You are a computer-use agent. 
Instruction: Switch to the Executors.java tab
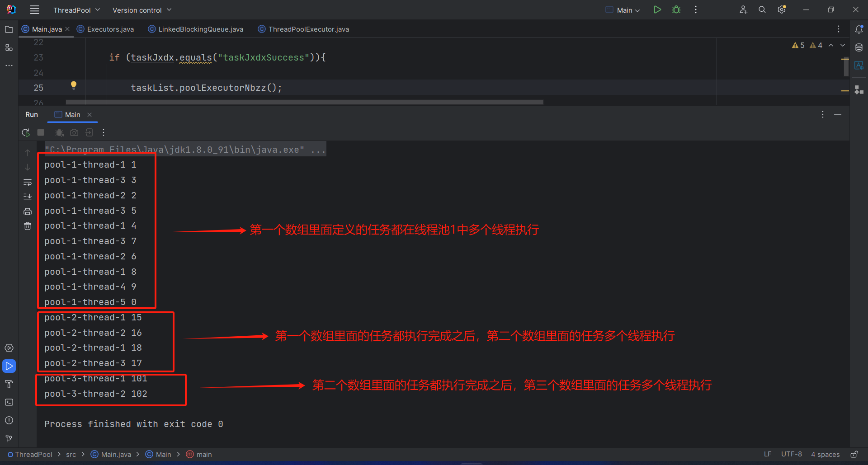105,29
